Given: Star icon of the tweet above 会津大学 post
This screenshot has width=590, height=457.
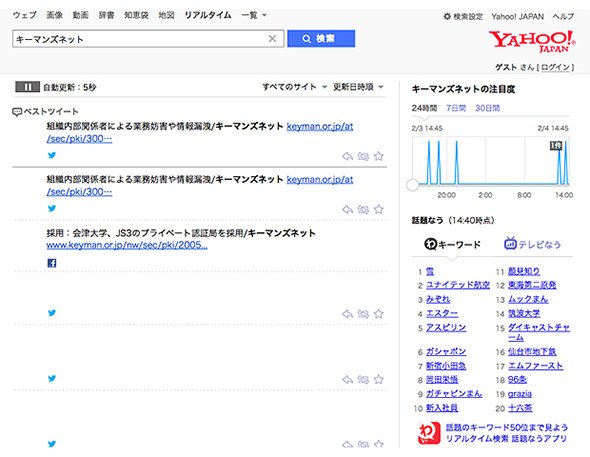Looking at the screenshot, I should coord(379,210).
